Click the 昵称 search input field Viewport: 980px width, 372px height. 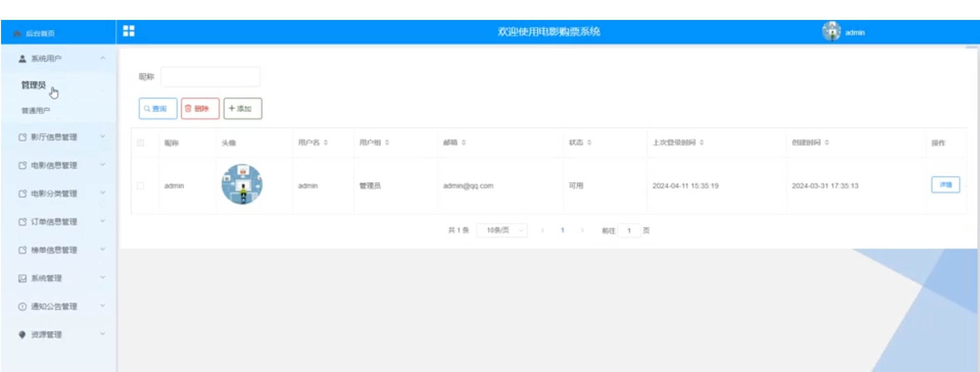tap(210, 77)
